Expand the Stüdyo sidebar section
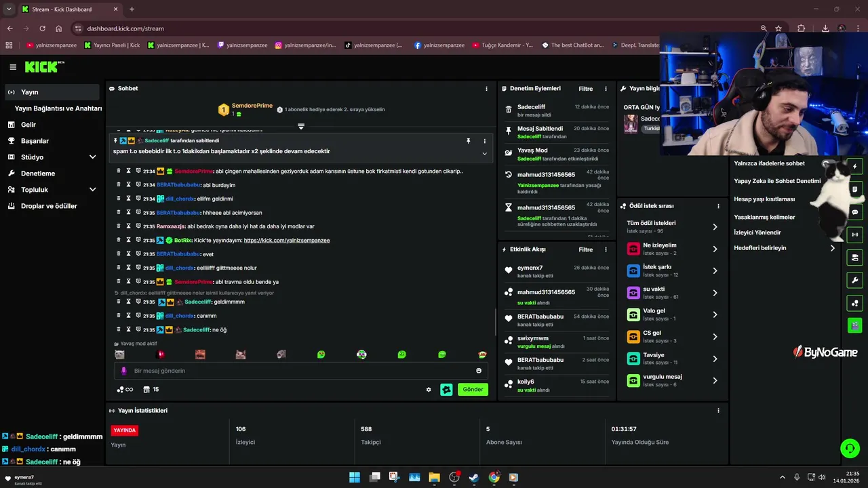 click(x=92, y=157)
